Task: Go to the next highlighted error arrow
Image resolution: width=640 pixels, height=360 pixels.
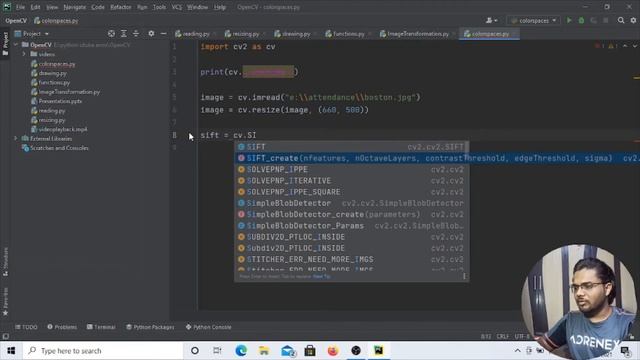Action: point(635,46)
